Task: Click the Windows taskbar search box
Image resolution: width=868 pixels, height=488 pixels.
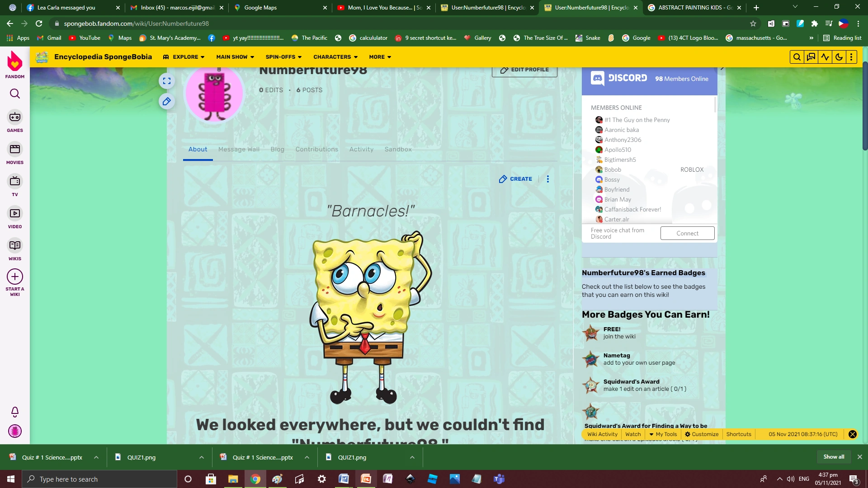Action: 99,479
